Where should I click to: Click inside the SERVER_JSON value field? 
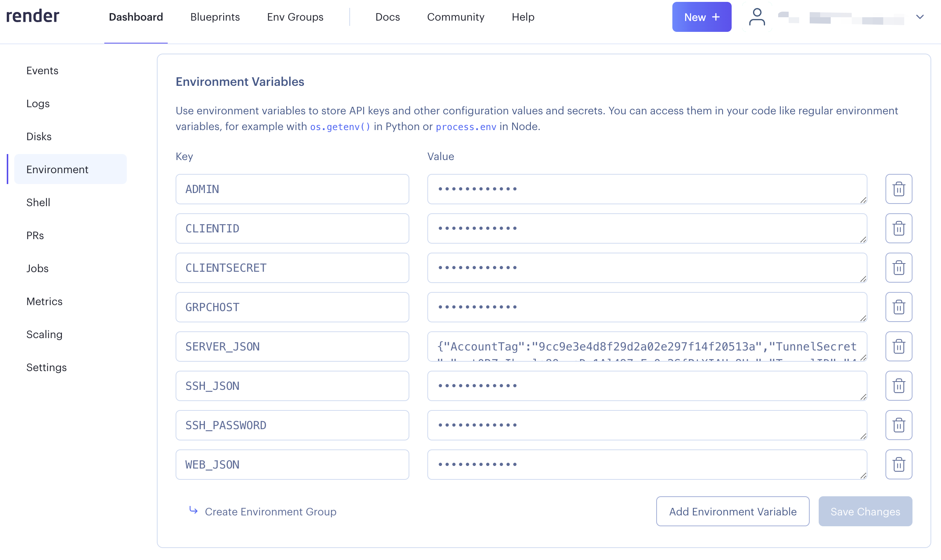(647, 346)
